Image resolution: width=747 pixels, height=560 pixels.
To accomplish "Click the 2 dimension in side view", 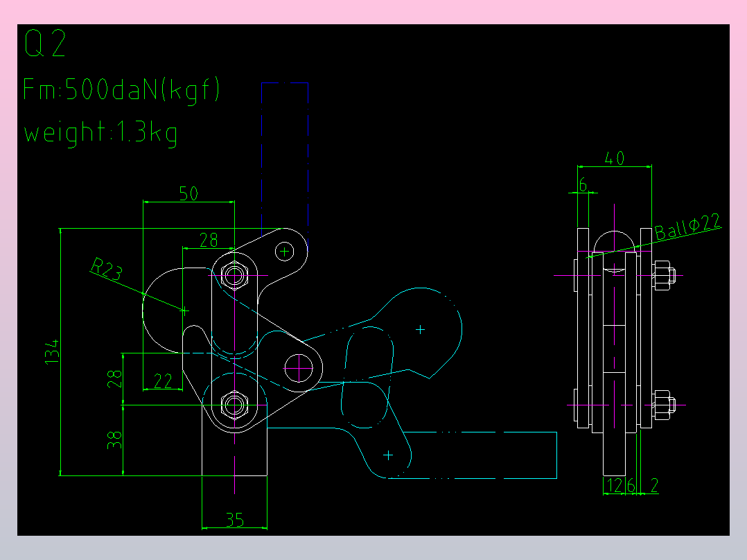I will click(655, 485).
